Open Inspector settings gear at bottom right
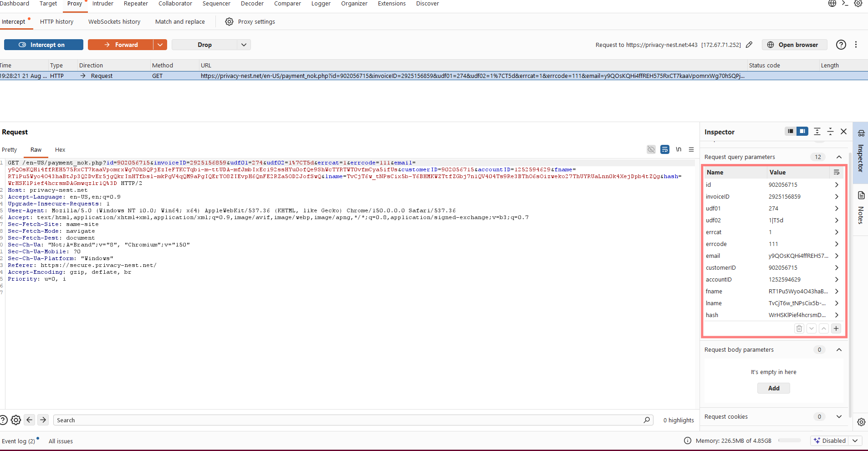 click(x=861, y=422)
